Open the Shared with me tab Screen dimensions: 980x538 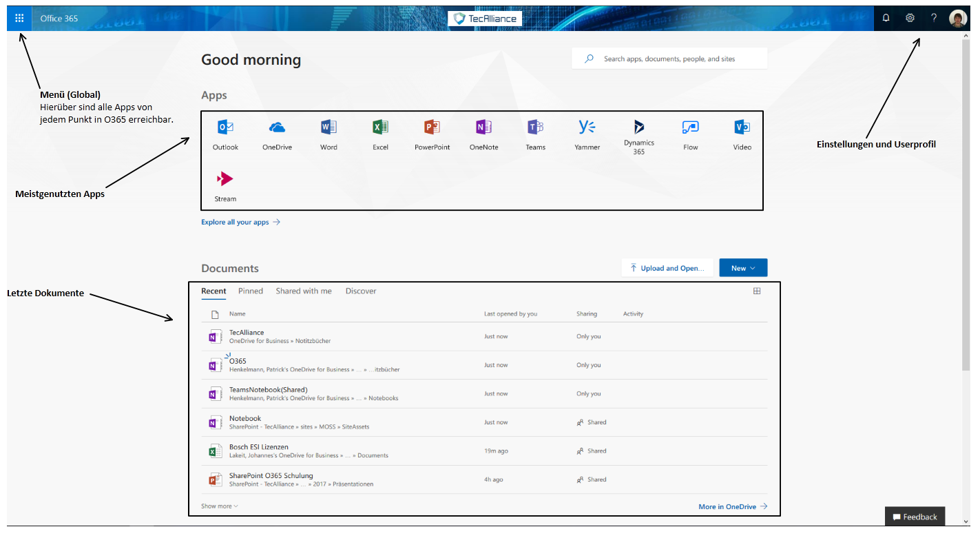click(304, 291)
